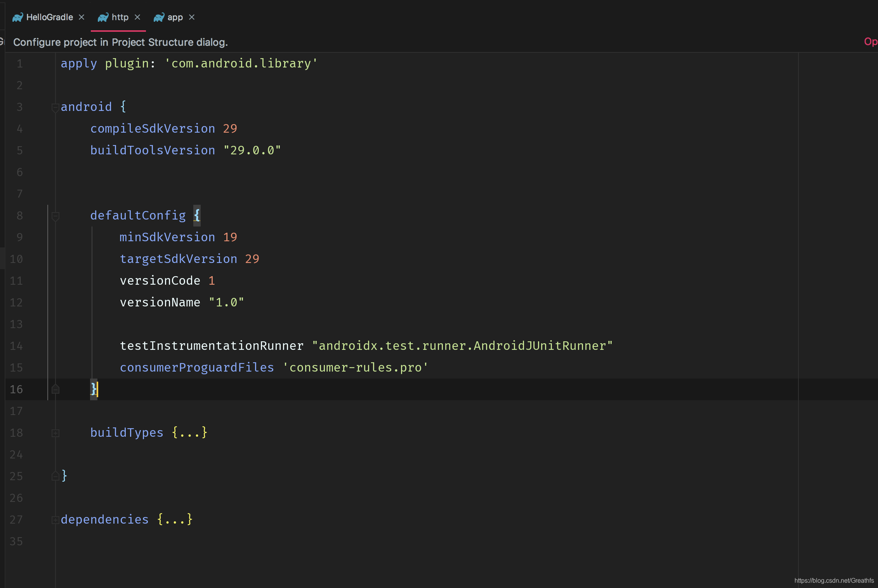The image size is (878, 588).
Task: Click the versionCode keyword
Action: click(160, 280)
